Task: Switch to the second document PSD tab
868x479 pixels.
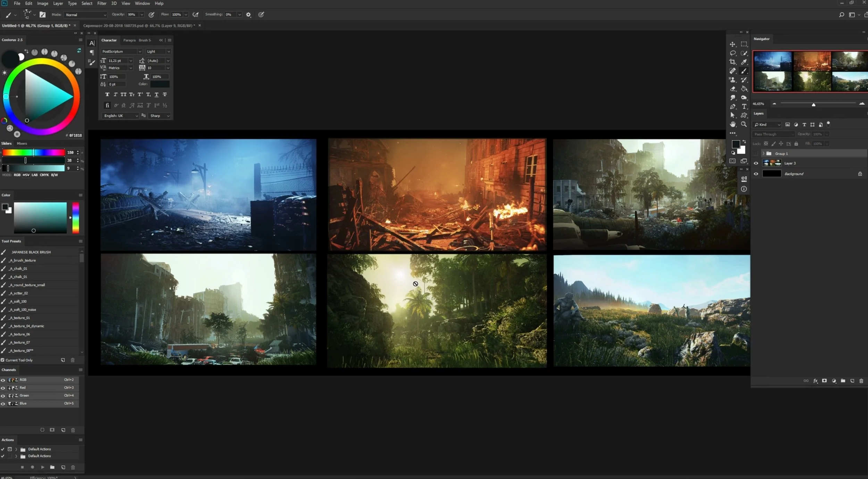Action: 139,26
